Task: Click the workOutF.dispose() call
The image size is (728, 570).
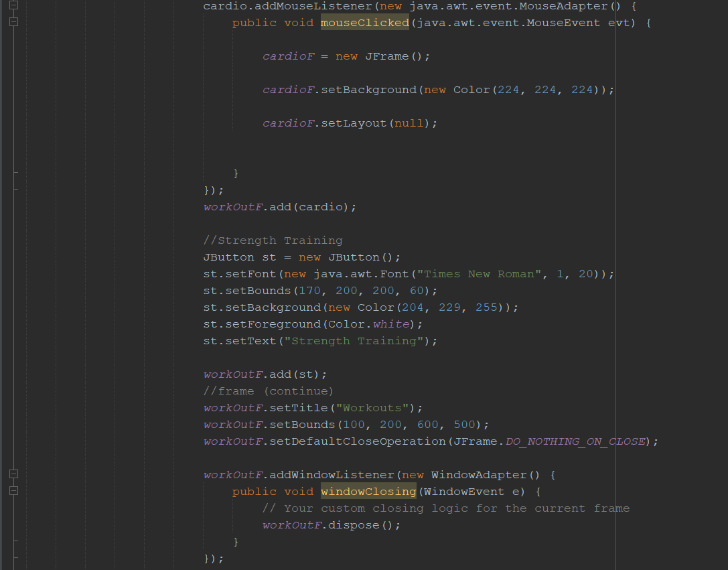Action: click(x=332, y=525)
